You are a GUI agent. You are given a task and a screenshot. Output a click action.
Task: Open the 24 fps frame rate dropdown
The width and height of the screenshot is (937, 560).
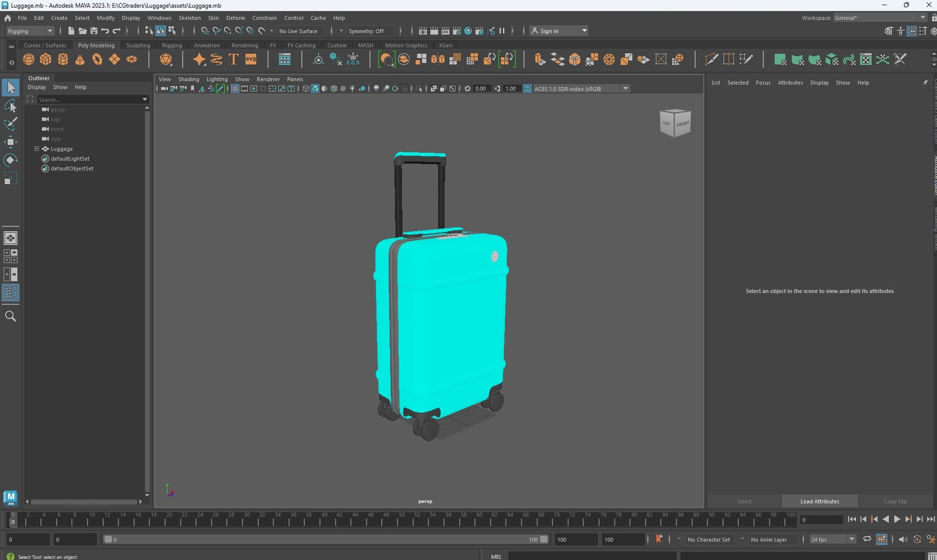832,539
